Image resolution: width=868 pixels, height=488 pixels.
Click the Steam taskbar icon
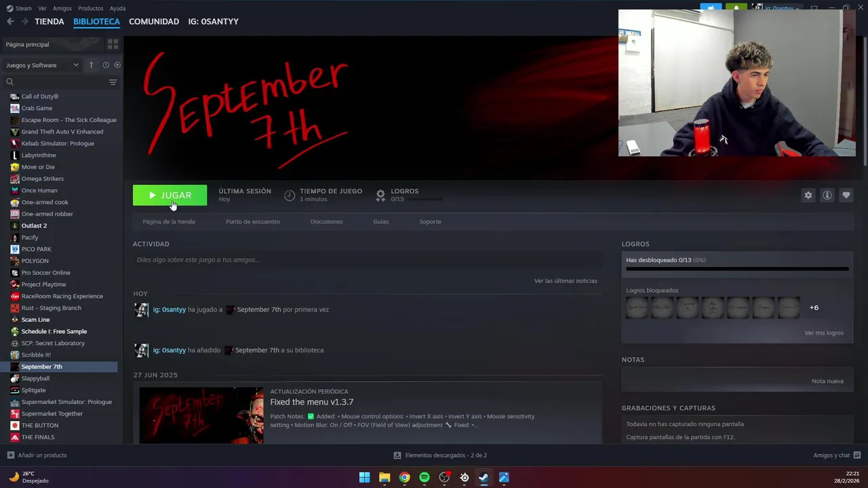click(x=484, y=477)
